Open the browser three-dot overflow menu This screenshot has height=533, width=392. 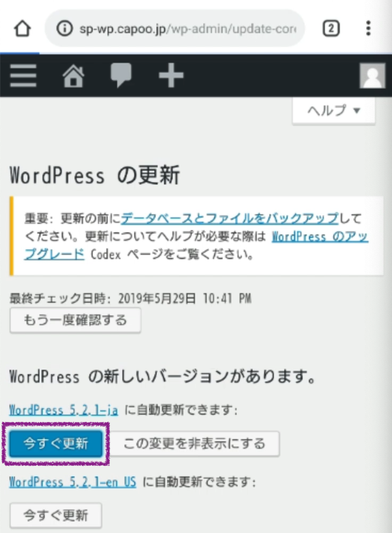[368, 29]
